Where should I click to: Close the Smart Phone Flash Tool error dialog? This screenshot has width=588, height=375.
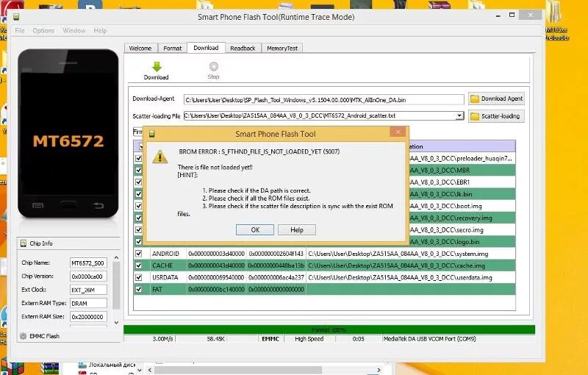tap(398, 132)
